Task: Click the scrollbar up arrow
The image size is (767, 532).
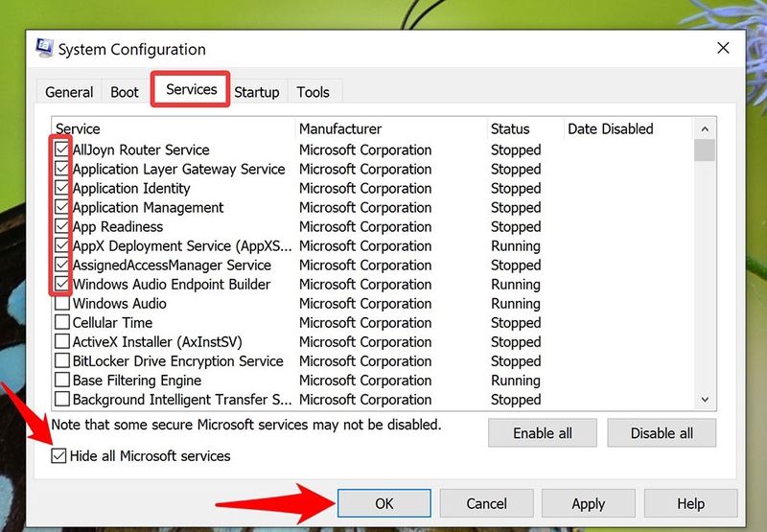Action: 705,129
